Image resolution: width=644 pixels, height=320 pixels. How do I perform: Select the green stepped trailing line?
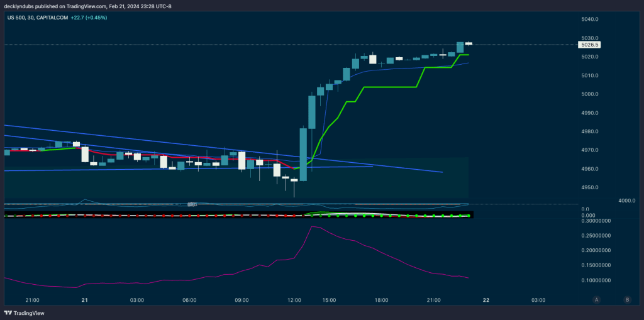point(390,87)
